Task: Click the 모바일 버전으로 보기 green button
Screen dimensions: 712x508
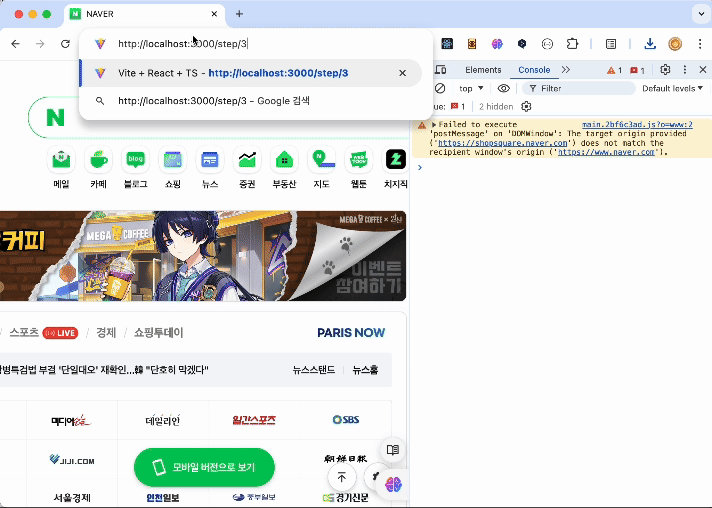Action: [204, 467]
